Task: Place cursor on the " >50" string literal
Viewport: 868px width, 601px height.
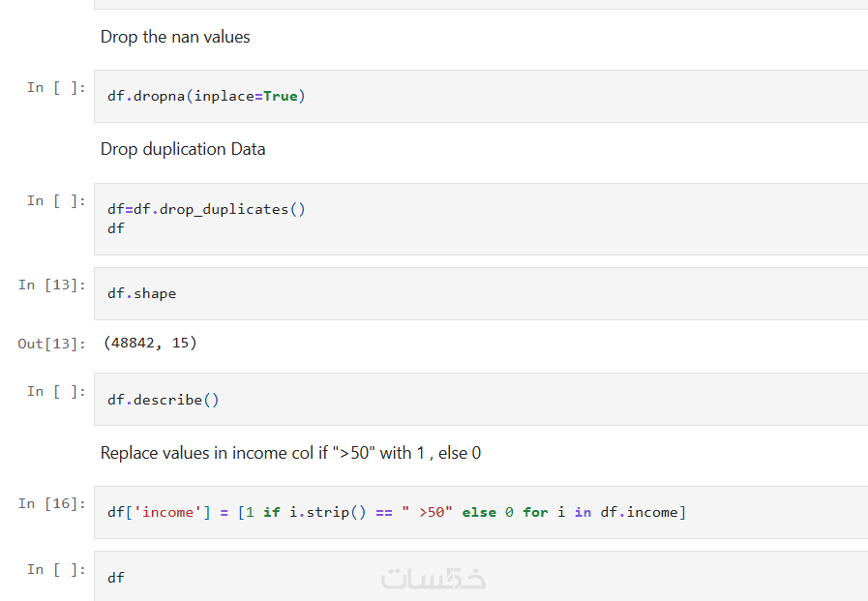Action: tap(428, 512)
